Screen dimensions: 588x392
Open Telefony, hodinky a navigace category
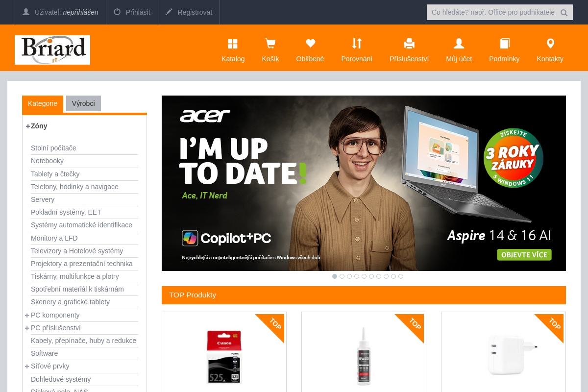(x=74, y=187)
